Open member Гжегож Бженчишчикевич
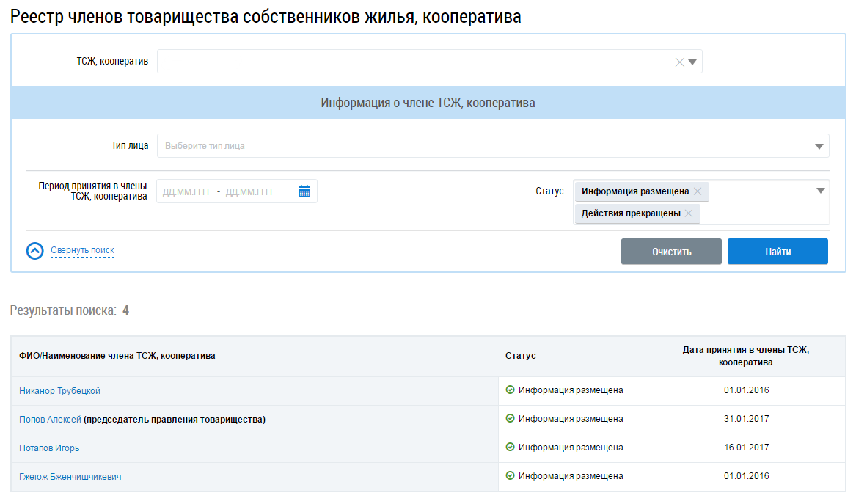This screenshot has width=856, height=504. tap(70, 477)
